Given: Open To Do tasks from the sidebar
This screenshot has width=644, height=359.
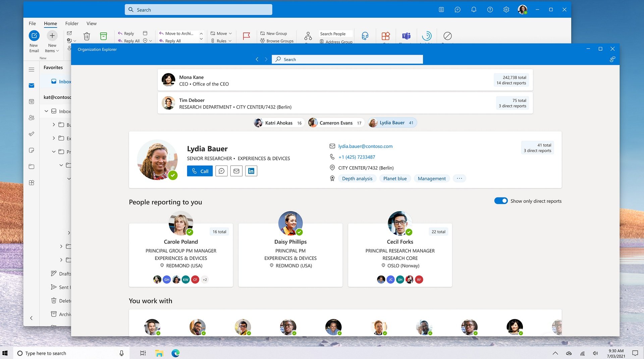Looking at the screenshot, I should [x=31, y=133].
